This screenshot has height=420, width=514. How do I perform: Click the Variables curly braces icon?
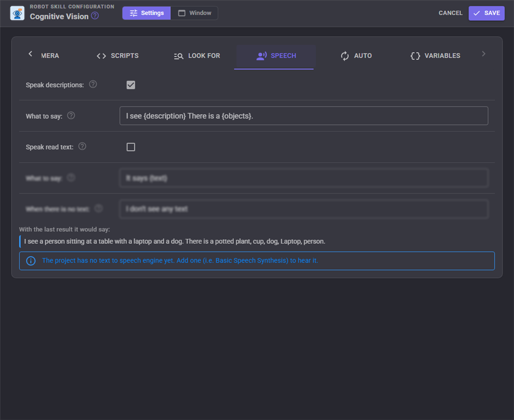415,56
